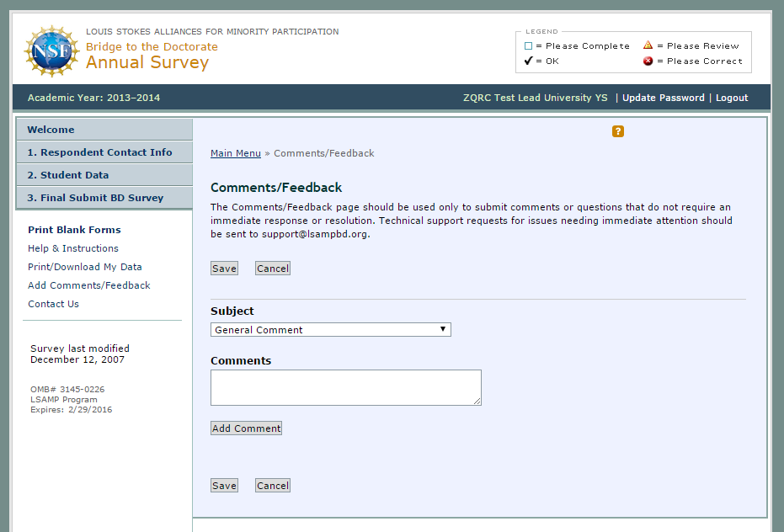Click the NSF logo icon

coord(52,52)
